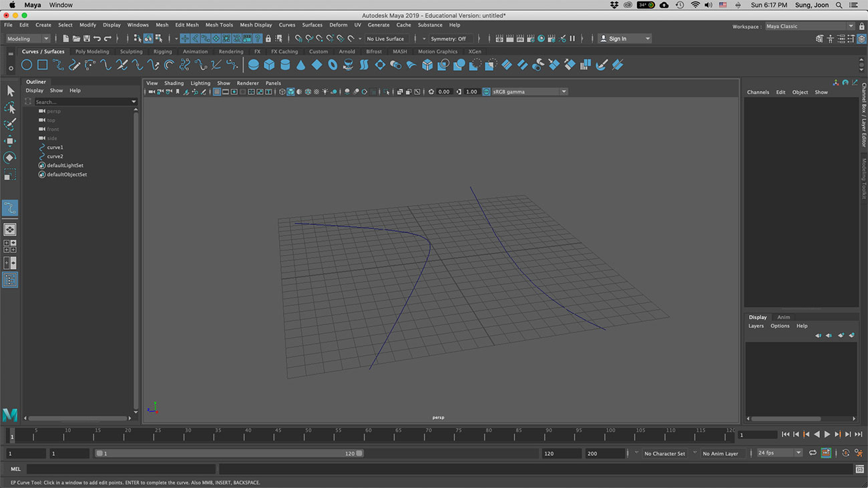Open the Curves menu

point(287,25)
